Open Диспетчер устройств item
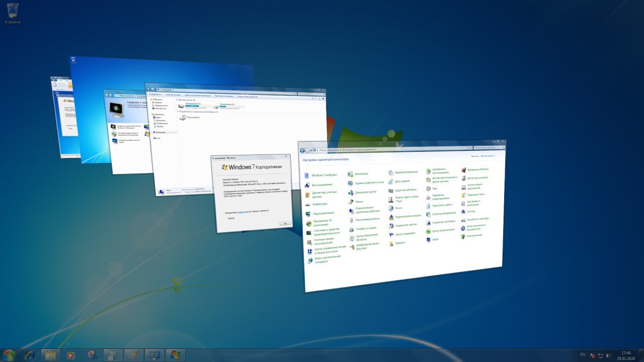Image resolution: width=644 pixels, height=362 pixels. (x=475, y=178)
